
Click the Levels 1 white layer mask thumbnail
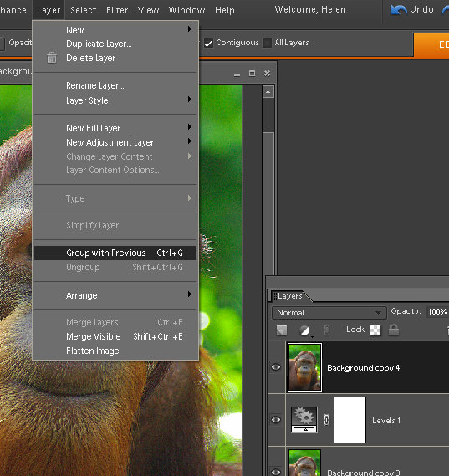(x=350, y=420)
